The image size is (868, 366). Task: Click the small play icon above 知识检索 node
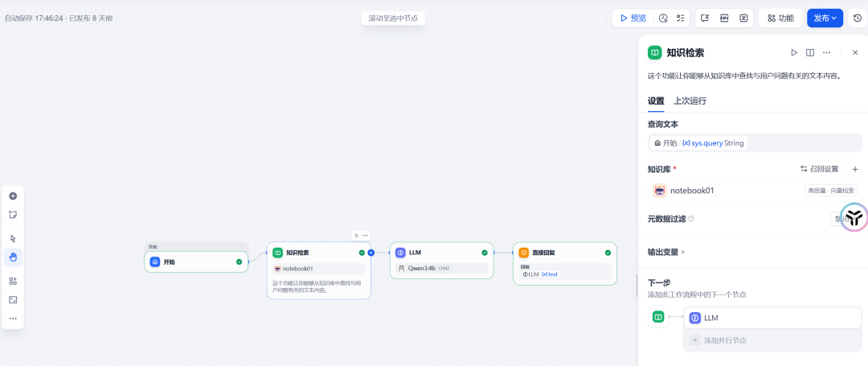357,236
